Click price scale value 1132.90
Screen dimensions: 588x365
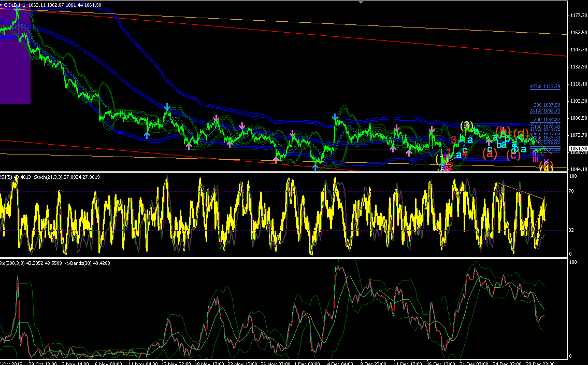point(578,67)
